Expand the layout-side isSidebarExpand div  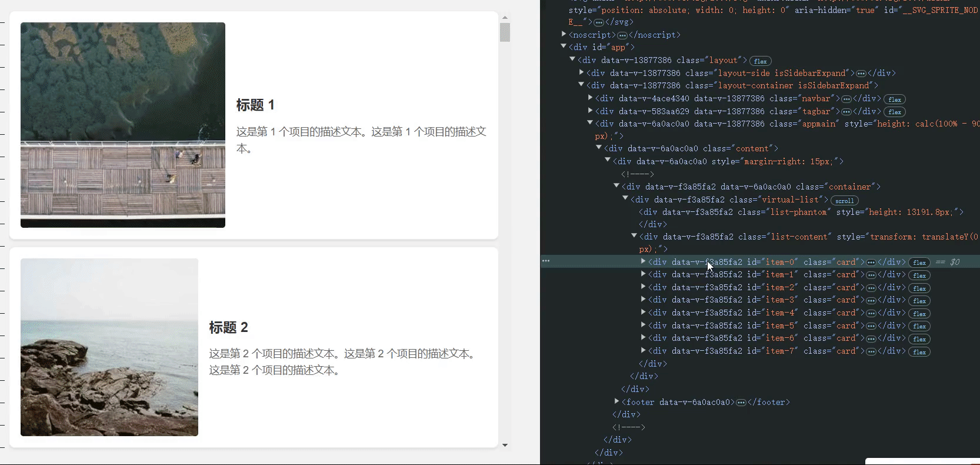[581, 72]
